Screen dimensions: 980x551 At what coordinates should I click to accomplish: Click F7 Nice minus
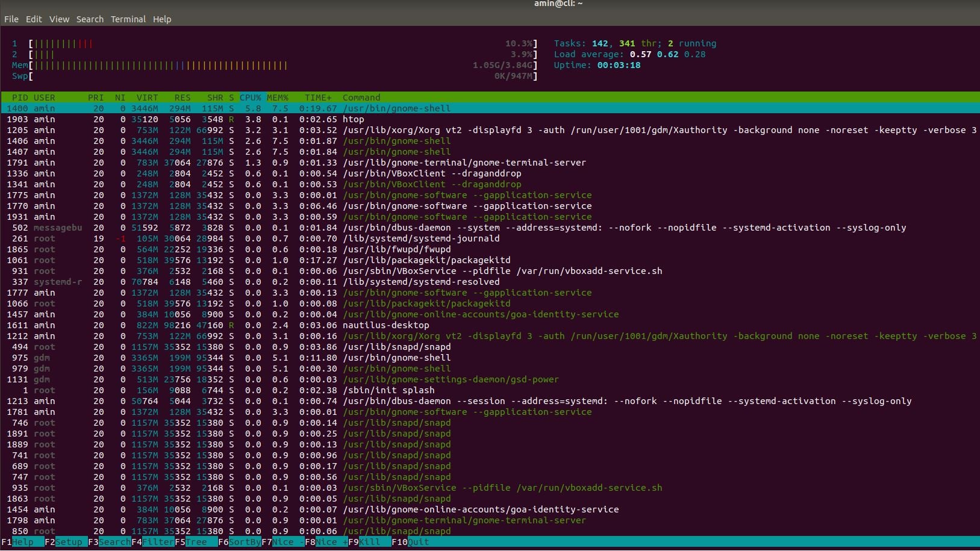point(282,542)
